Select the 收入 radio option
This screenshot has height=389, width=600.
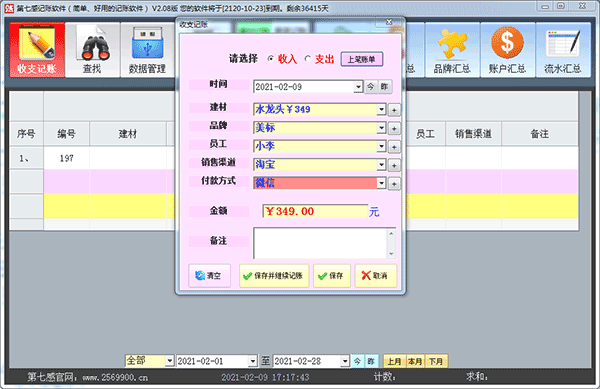[x=271, y=59]
